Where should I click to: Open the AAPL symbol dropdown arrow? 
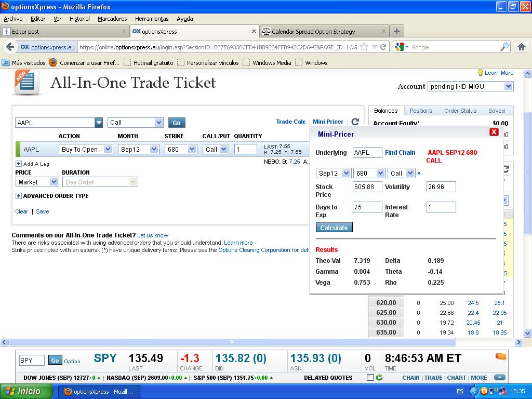99,123
